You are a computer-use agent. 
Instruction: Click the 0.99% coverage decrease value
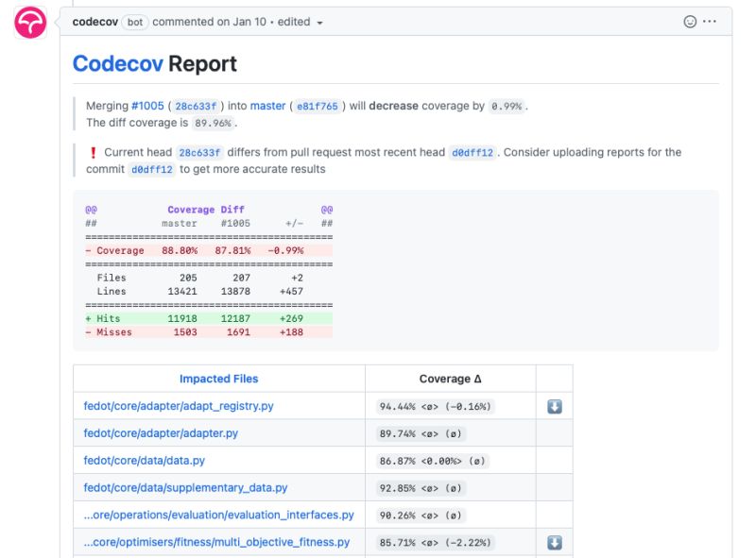tap(507, 106)
